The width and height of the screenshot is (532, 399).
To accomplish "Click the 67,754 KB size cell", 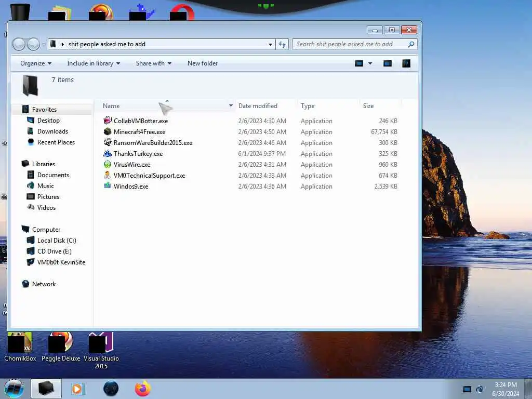I will tap(384, 131).
